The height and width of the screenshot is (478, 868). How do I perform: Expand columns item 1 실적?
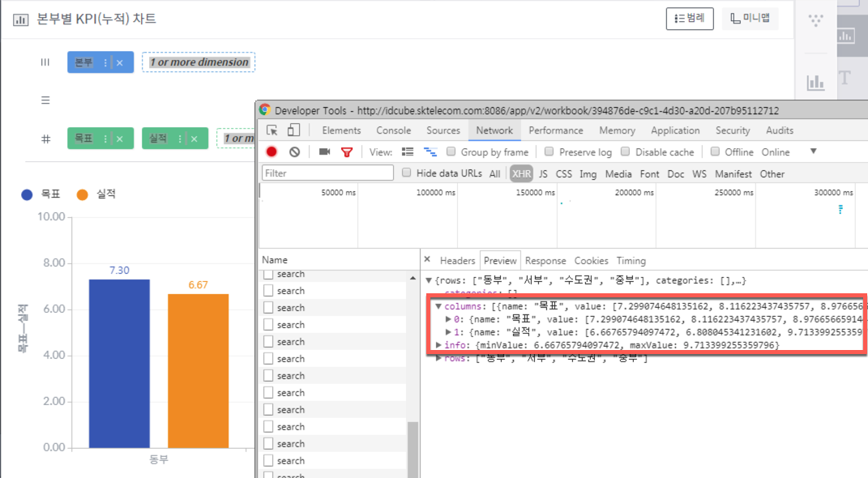(448, 332)
